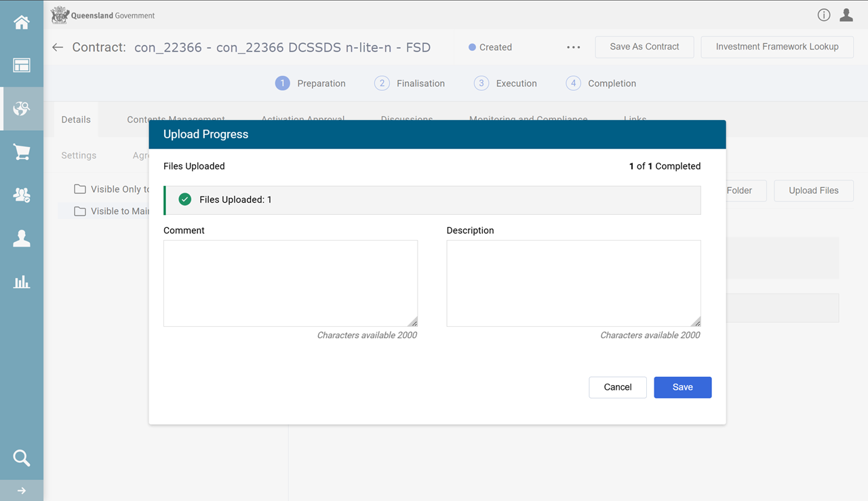Click the magnifier search icon in sidebar

[22, 458]
